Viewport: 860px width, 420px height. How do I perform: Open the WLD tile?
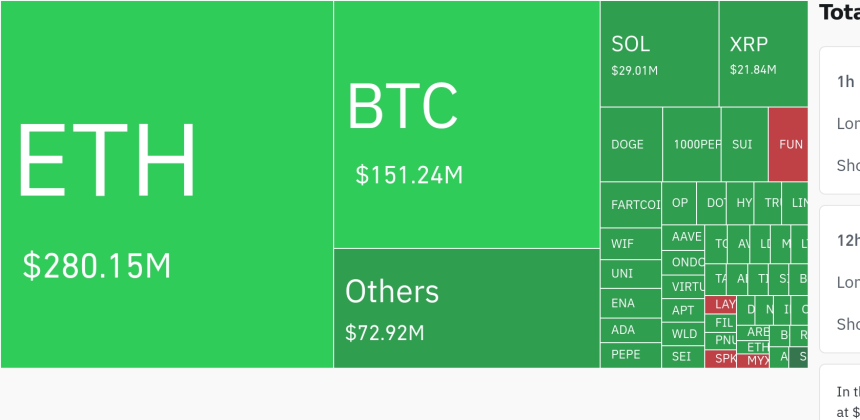683,334
